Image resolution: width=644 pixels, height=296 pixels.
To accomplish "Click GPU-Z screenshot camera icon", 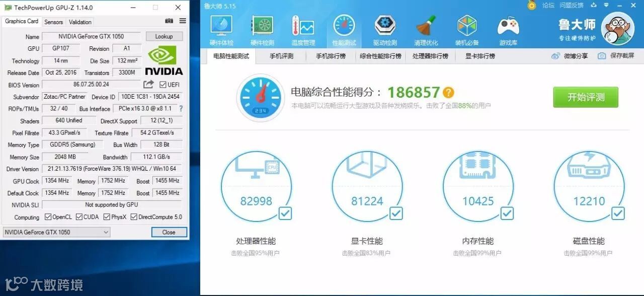I will (x=169, y=21).
